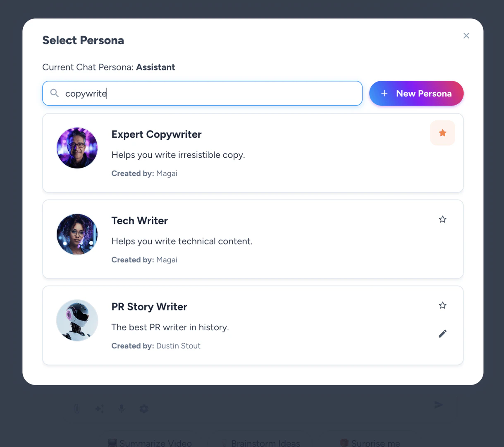This screenshot has width=504, height=447.
Task: Click the PR Story Writer robot avatar
Action: click(x=77, y=320)
